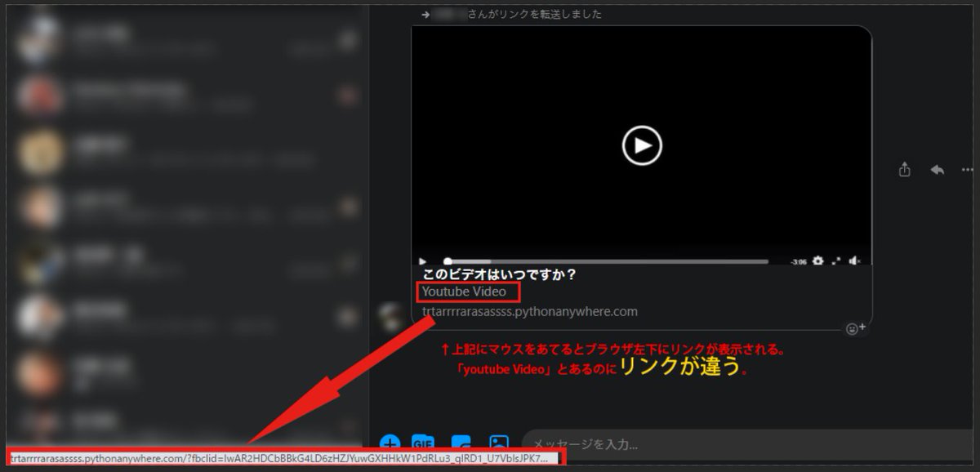Toggle fullscreen on the video player

tap(835, 260)
